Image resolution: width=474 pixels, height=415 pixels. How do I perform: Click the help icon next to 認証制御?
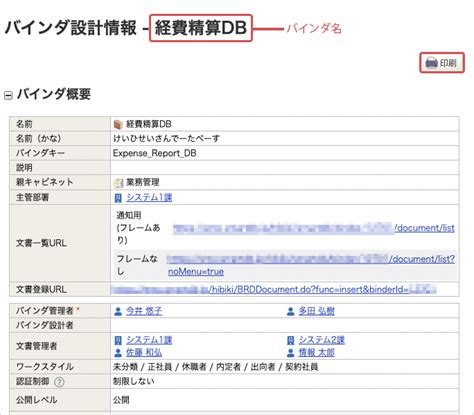coord(59,382)
